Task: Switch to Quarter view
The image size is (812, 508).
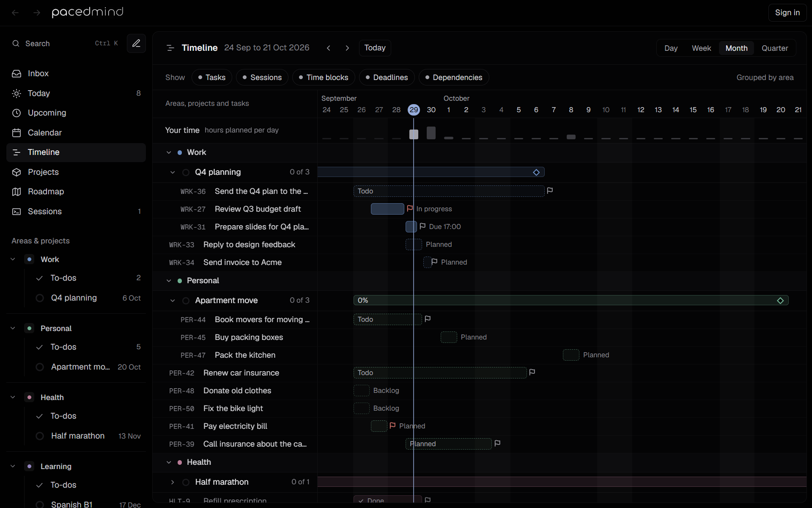Action: (775, 48)
